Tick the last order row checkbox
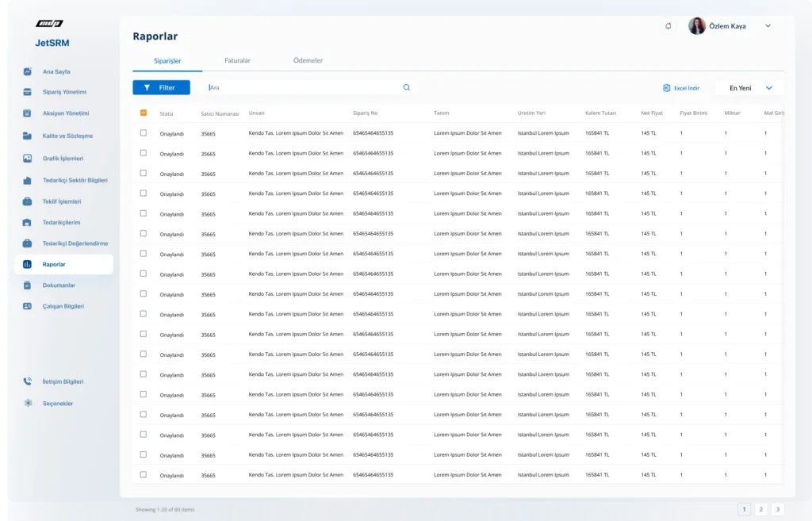Screen dimensions: 812x521 (144, 474)
